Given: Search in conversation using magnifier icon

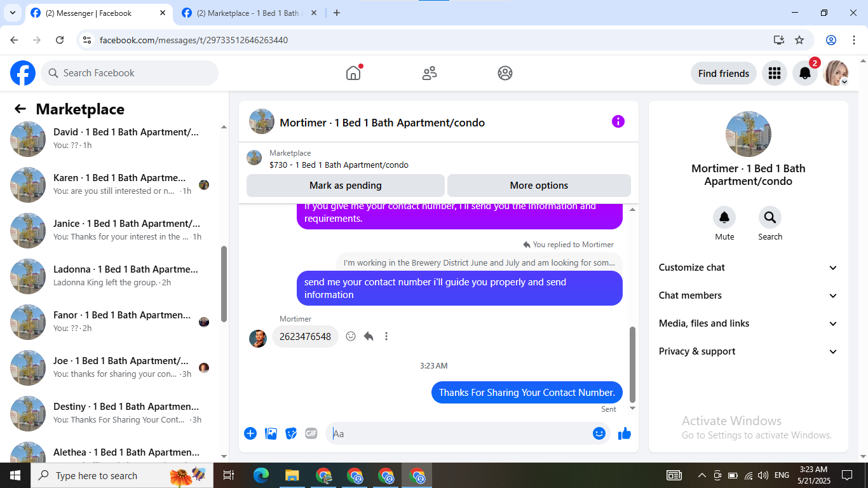Looking at the screenshot, I should (x=770, y=218).
